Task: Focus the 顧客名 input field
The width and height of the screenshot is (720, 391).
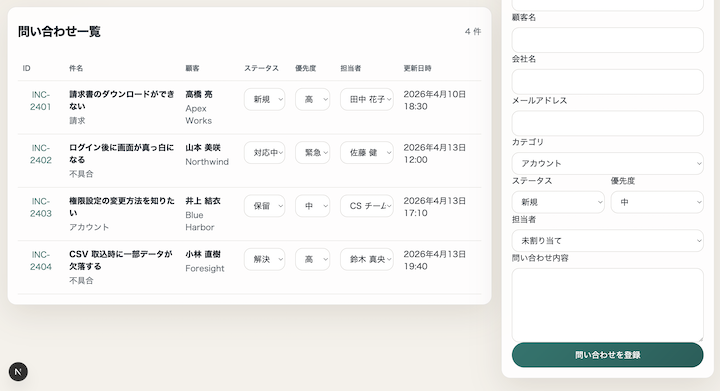Action: (608, 40)
